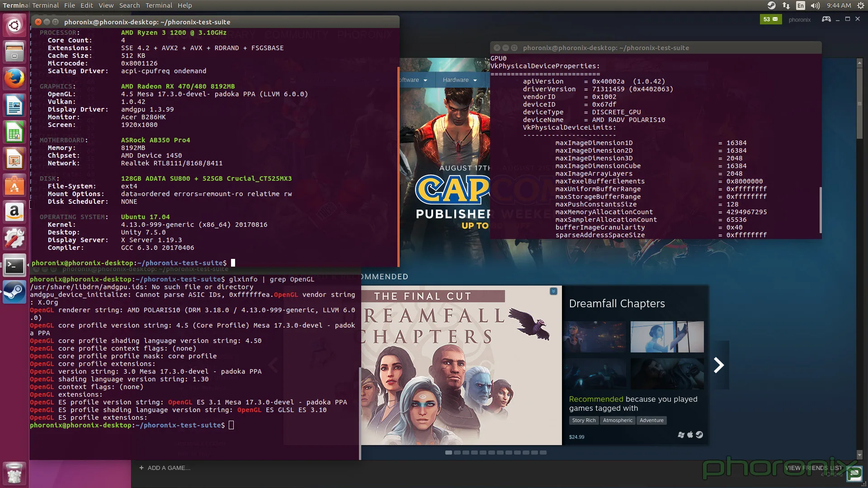Viewport: 868px width, 488px height.
Task: Open the Help menu in menu bar
Action: pyautogui.click(x=184, y=5)
